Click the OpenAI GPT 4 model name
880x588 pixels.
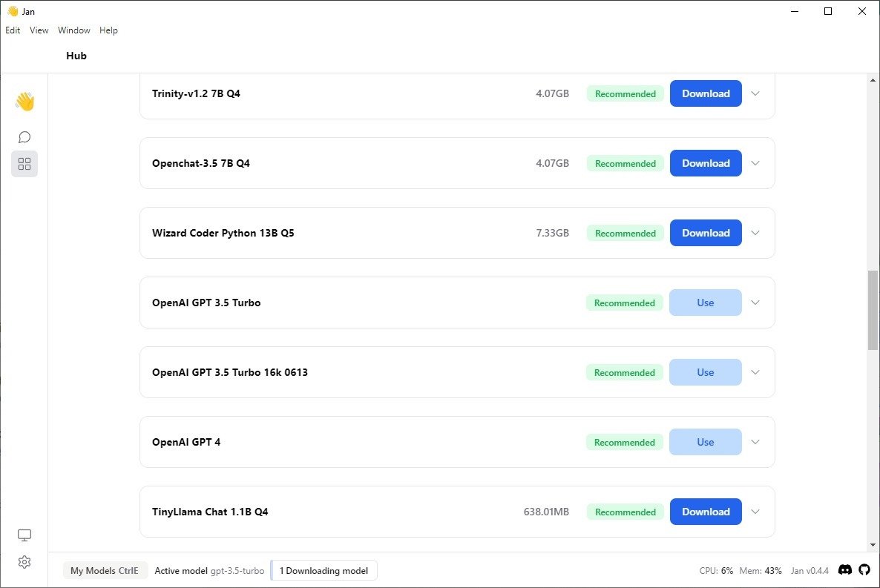186,442
